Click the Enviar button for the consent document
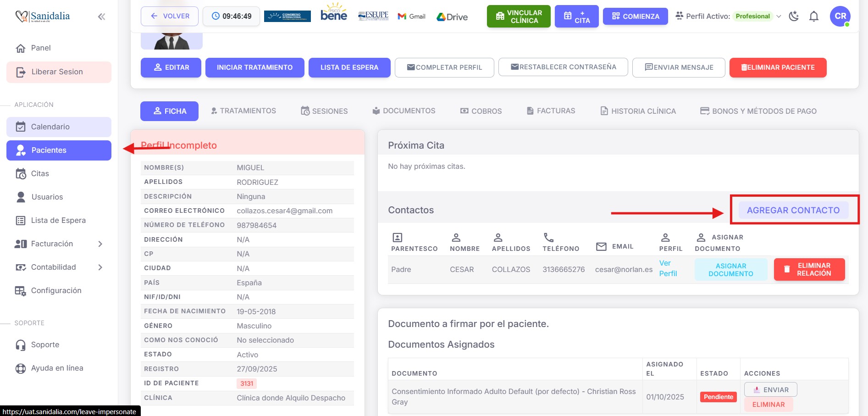 (x=770, y=390)
